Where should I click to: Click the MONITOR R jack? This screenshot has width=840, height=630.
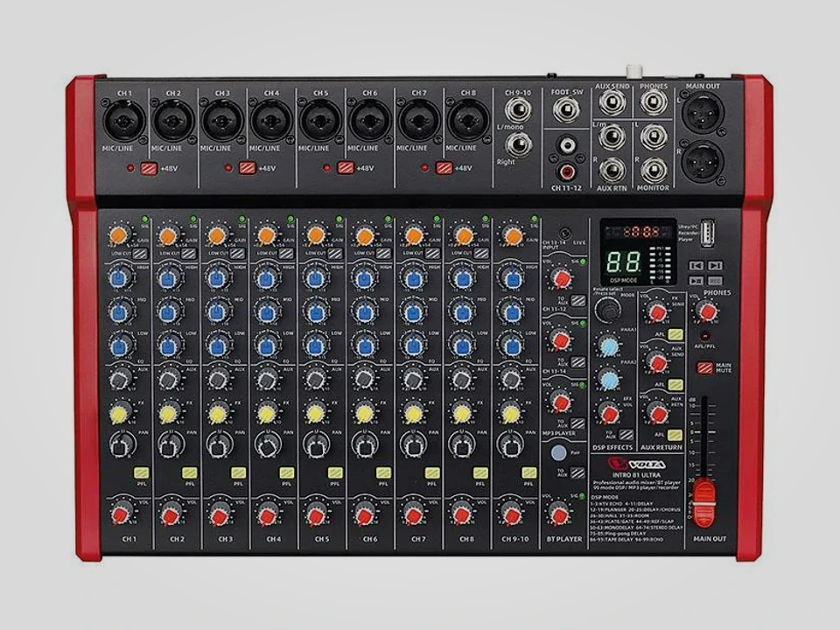coord(654,171)
